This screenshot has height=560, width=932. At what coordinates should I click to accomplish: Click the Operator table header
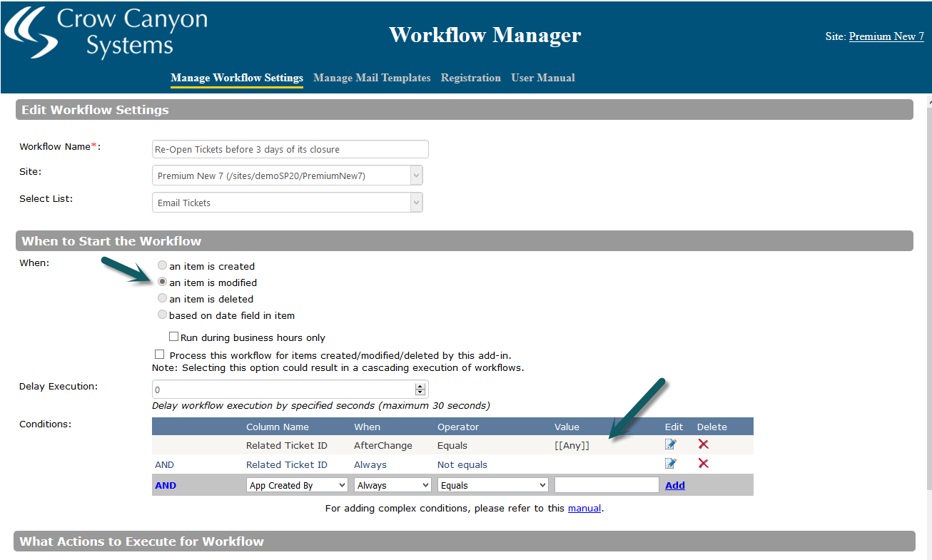point(458,427)
